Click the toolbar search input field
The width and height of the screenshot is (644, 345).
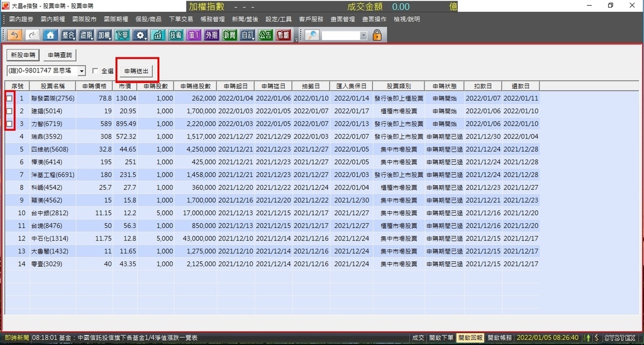(x=341, y=36)
